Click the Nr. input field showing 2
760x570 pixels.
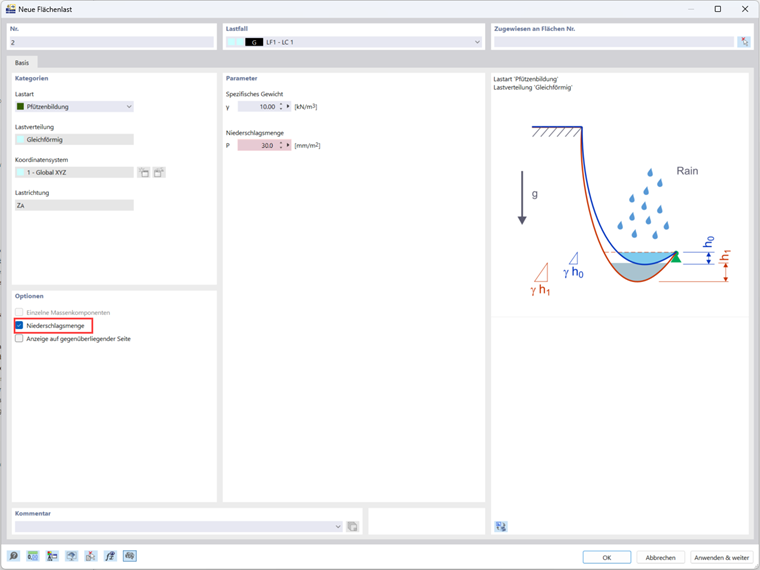pyautogui.click(x=111, y=42)
